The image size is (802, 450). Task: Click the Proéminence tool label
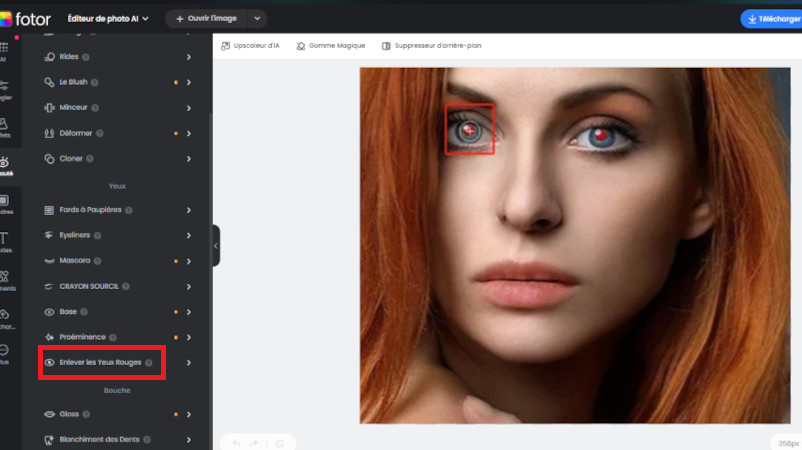(x=82, y=337)
